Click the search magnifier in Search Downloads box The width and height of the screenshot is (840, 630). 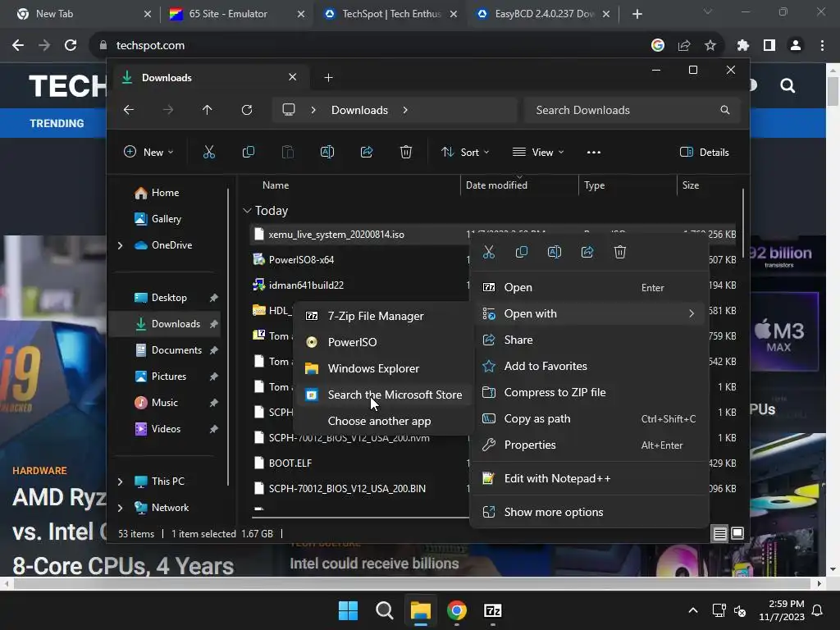pos(725,110)
